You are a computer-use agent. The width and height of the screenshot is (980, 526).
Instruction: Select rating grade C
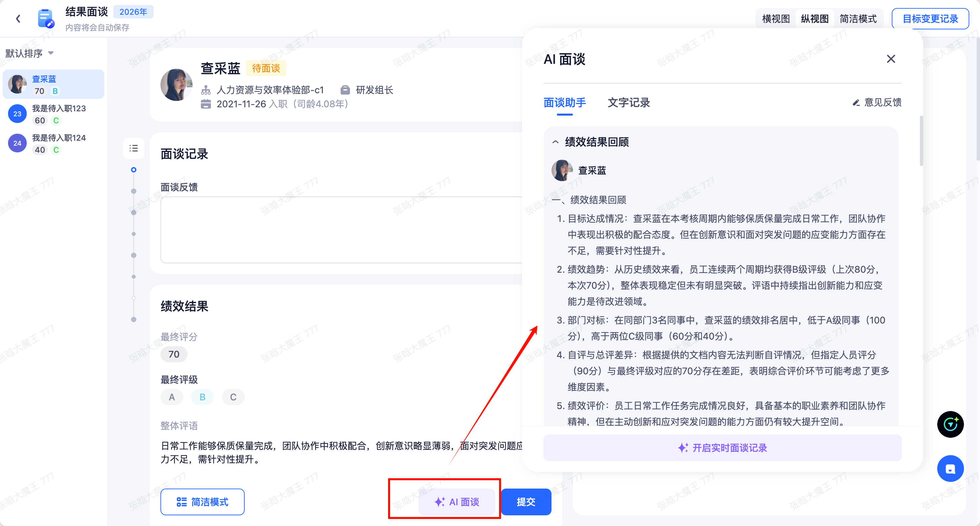[233, 397]
